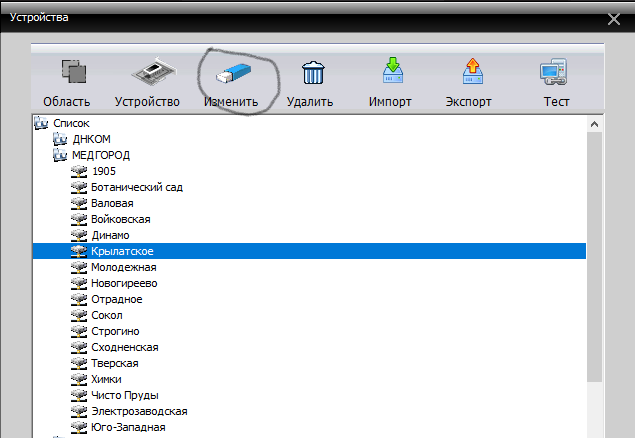This screenshot has width=635, height=438.
Task: Select the Тверская device entry
Action: [x=115, y=363]
